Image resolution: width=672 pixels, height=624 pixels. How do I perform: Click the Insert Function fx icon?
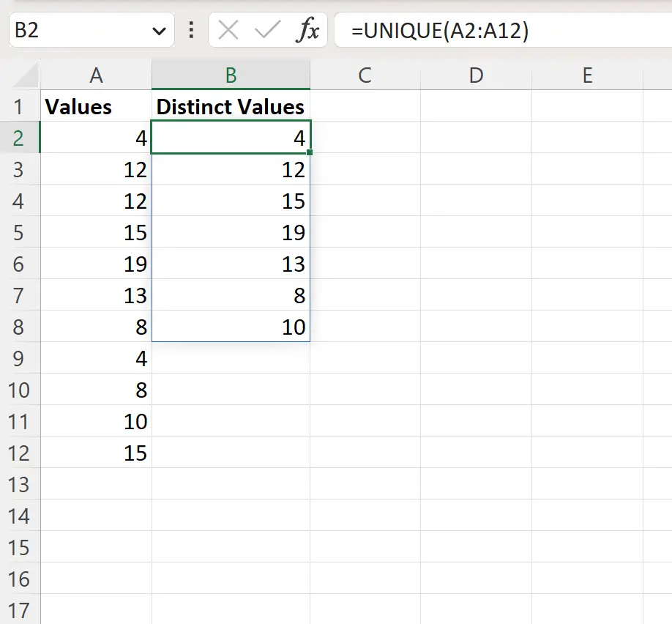[307, 30]
